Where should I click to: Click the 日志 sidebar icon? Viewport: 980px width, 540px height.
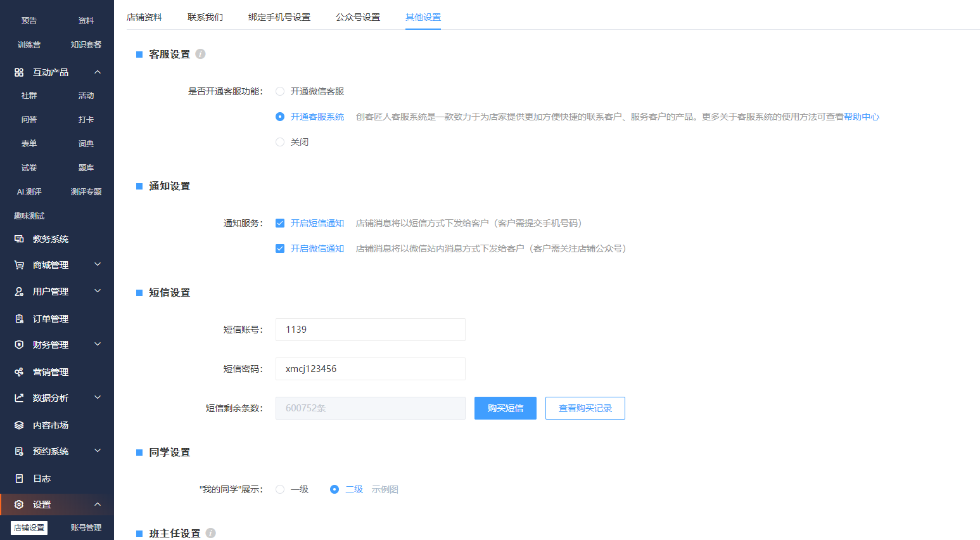[x=19, y=479]
